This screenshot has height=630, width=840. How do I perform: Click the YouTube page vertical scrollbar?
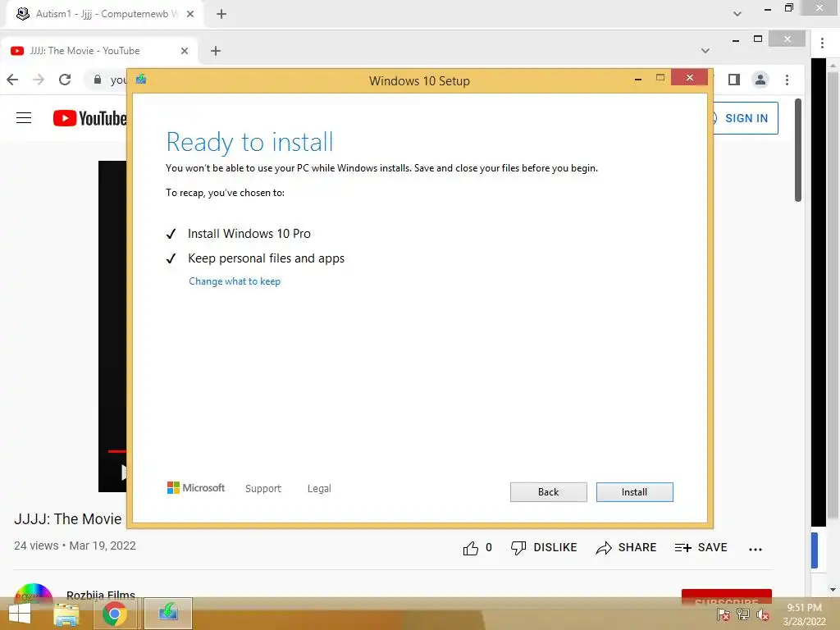(797, 150)
